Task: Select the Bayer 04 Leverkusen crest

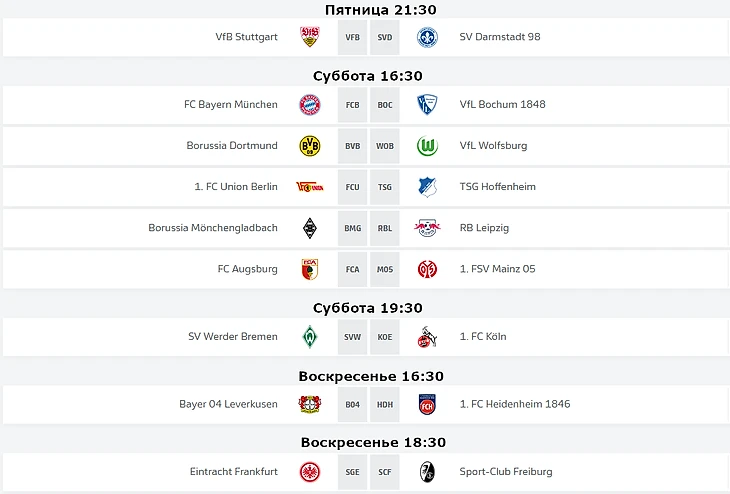Action: [309, 404]
